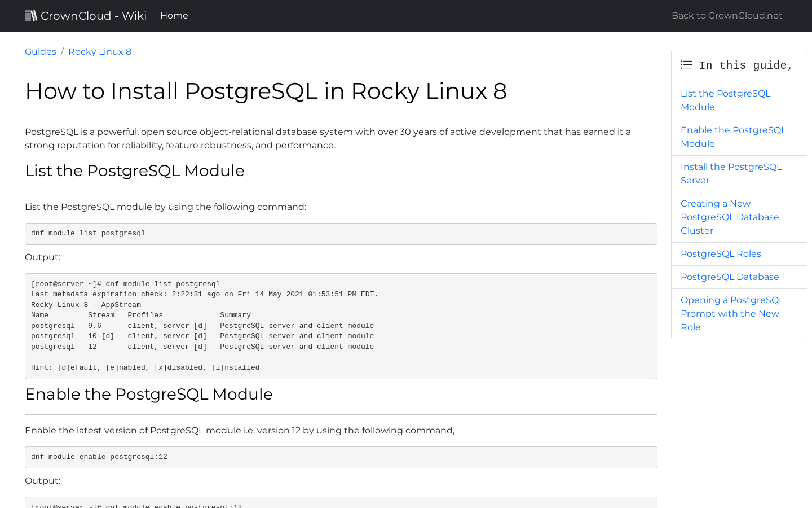
Task: Click the 'Rocky Linux 8 - AppStream' output line
Action: coord(86,305)
